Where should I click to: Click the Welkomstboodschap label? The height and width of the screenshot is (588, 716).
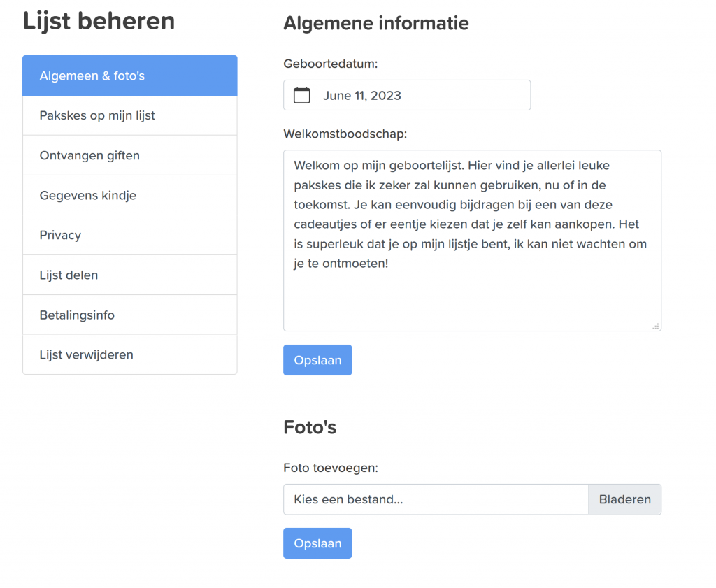(x=345, y=134)
